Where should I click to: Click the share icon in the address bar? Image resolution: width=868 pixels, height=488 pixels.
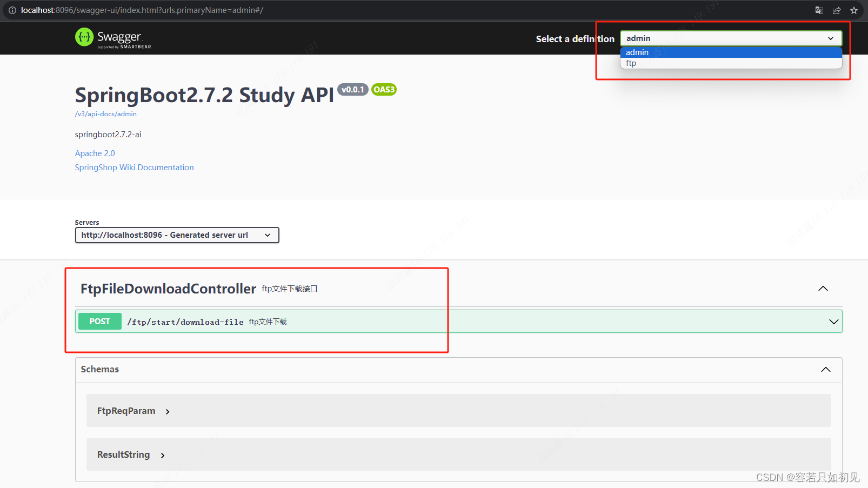point(837,10)
